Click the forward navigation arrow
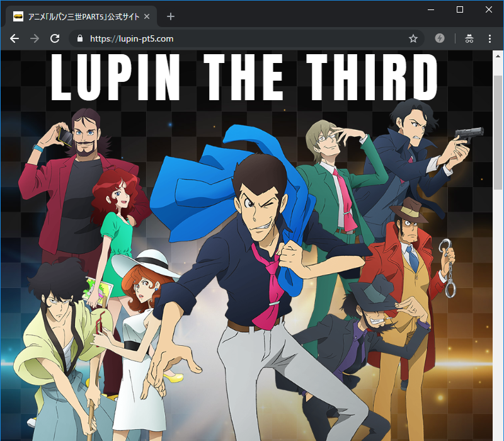 (x=35, y=38)
